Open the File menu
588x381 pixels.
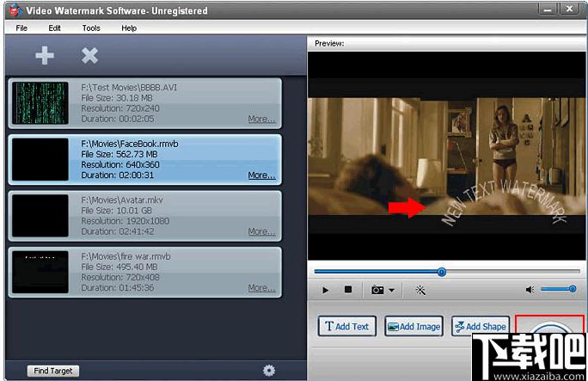click(x=21, y=28)
